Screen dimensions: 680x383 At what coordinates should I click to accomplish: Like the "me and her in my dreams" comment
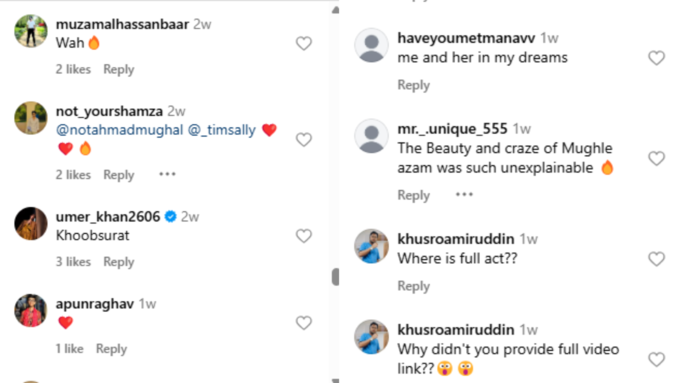[x=656, y=58]
